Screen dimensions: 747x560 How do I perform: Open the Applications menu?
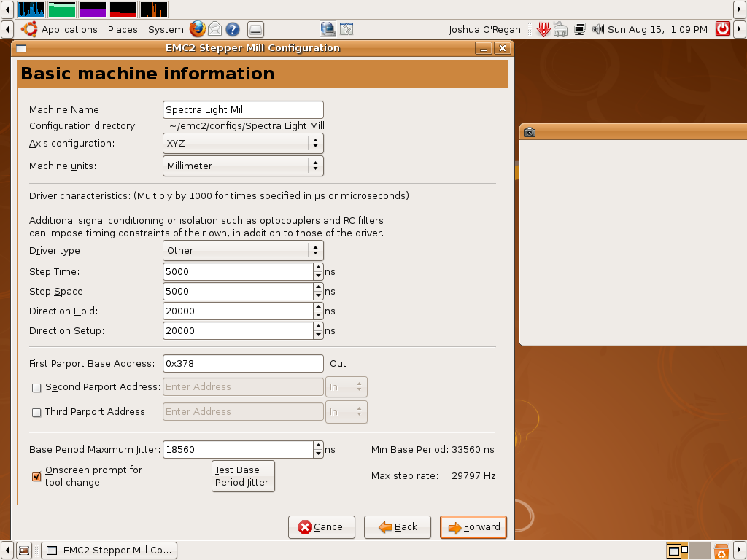click(69, 29)
